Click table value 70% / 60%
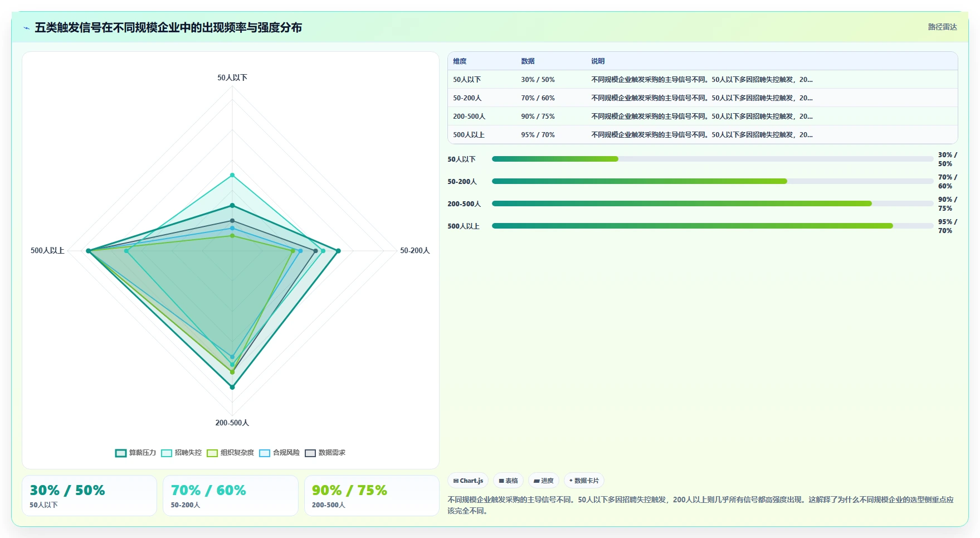Screen dimensions: 980x538 coord(538,98)
